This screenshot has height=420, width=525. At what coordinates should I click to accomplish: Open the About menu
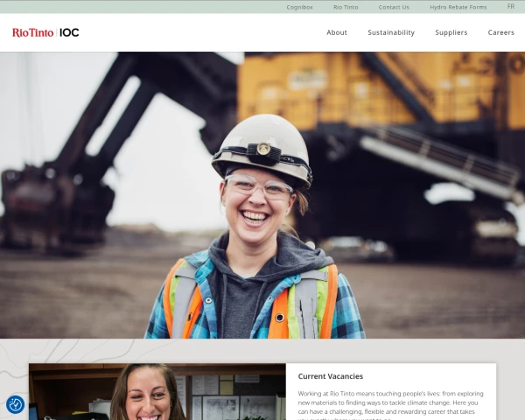pyautogui.click(x=337, y=32)
